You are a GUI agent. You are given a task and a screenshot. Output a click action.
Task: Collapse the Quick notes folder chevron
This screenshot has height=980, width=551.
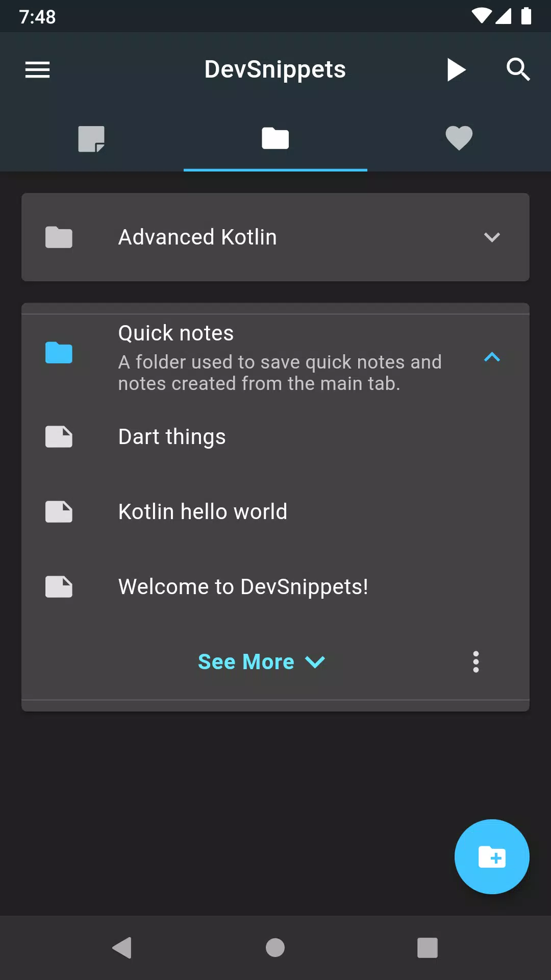point(492,357)
